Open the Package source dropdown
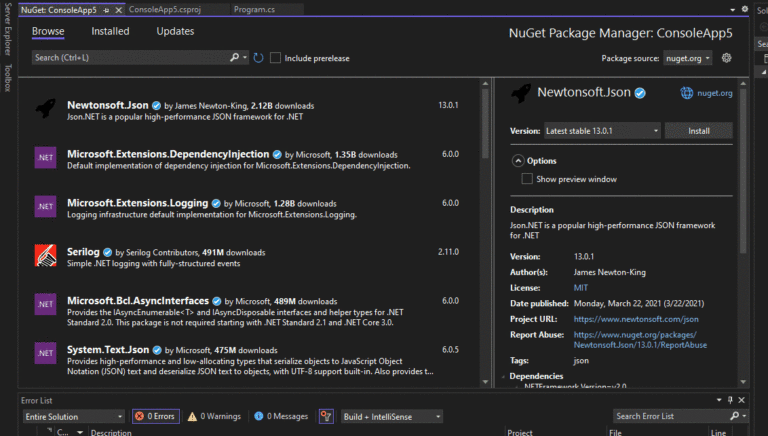Image resolution: width=768 pixels, height=436 pixels. click(689, 58)
